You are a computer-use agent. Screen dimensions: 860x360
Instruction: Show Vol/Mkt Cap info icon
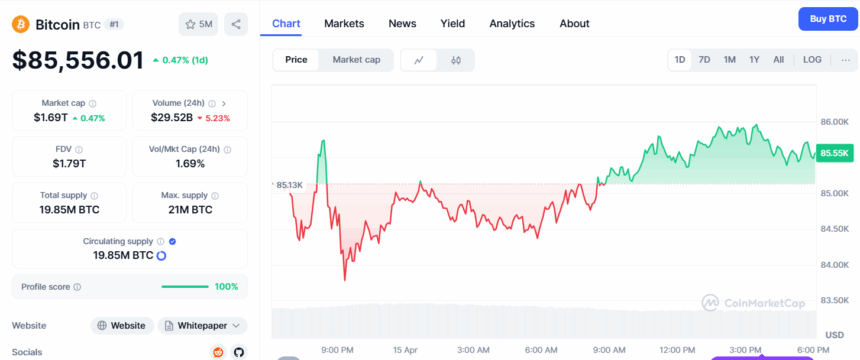coord(227,149)
